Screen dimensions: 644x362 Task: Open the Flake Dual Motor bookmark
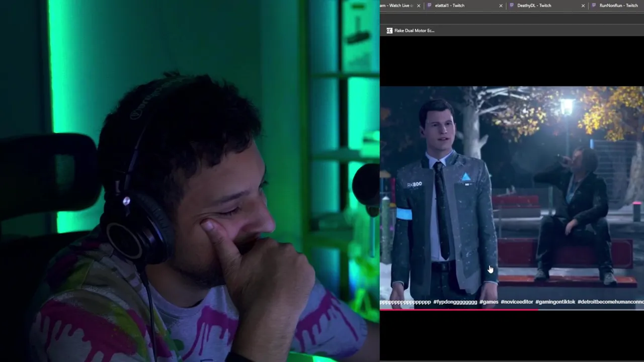[410, 31]
